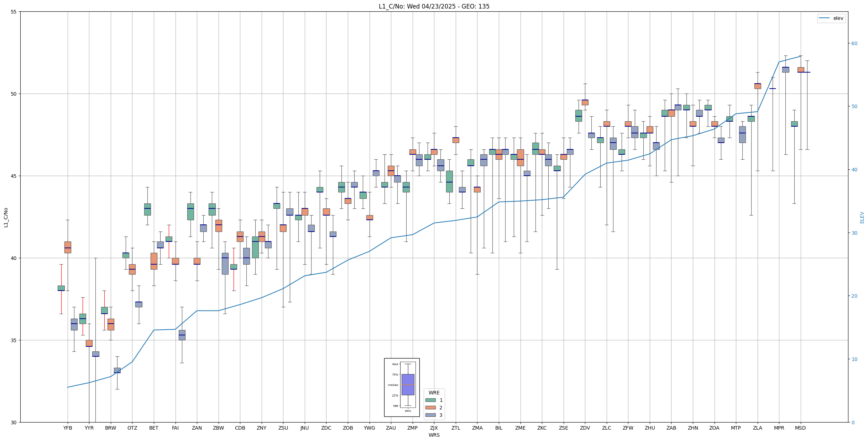Click the chart title text
The width and height of the screenshot is (868, 441).
(x=434, y=6)
